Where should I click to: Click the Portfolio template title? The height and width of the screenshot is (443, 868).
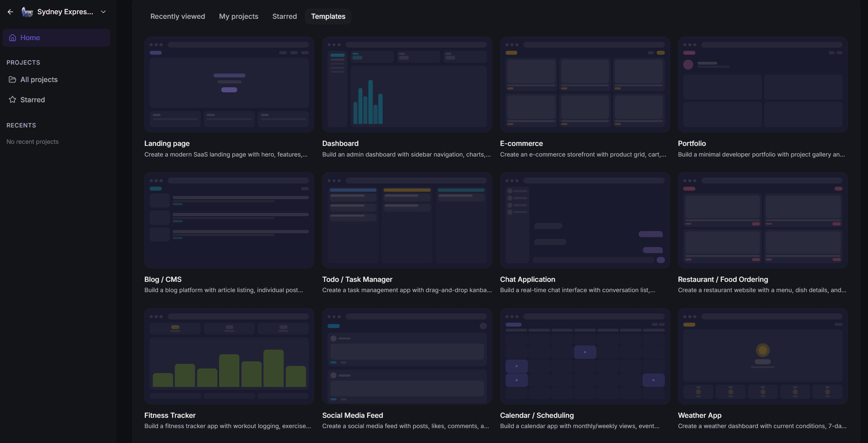(x=692, y=143)
